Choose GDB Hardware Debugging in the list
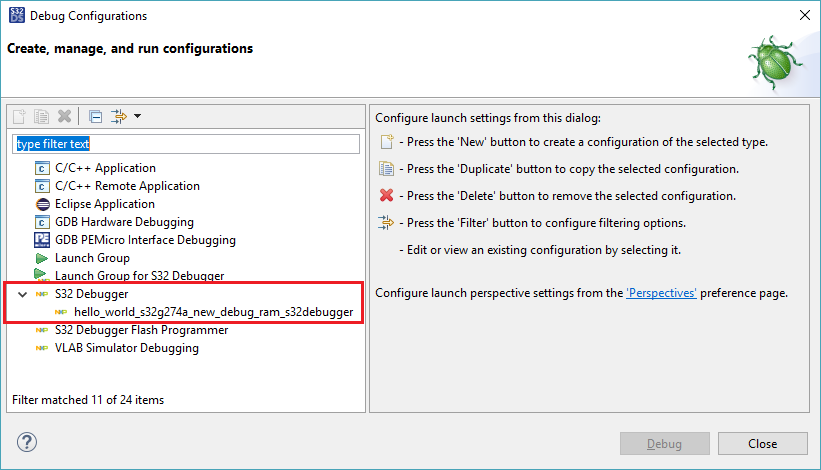The image size is (821, 470). point(124,222)
